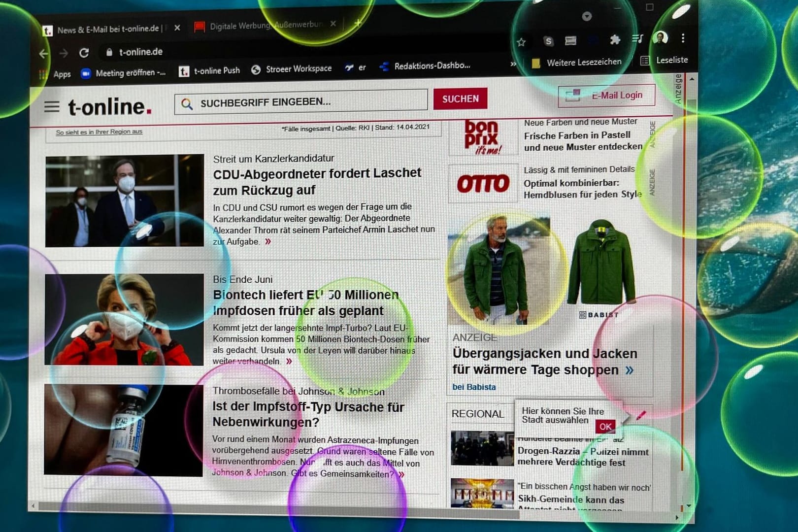Expand the hidden bookmarks chevron
The image size is (798, 532).
pyautogui.click(x=513, y=64)
